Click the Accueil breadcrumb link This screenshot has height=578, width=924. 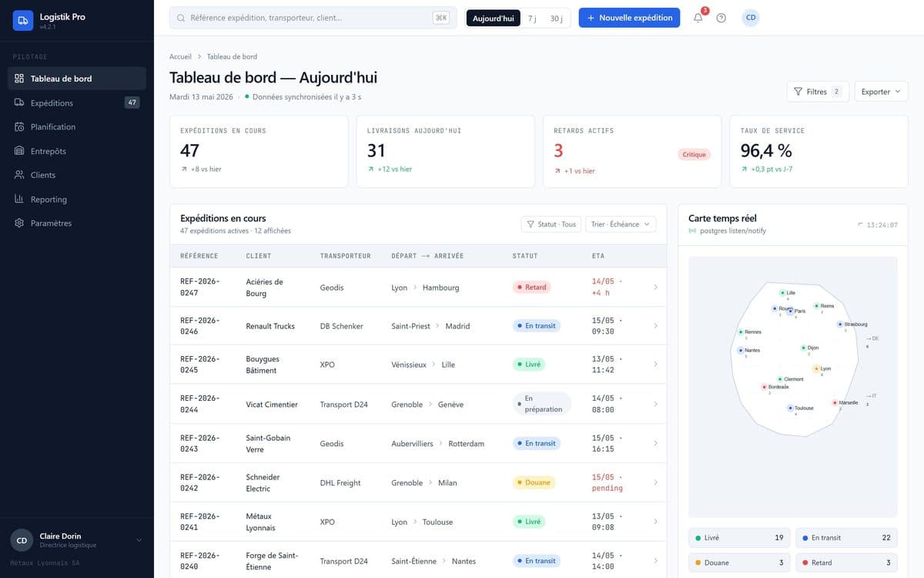tap(180, 56)
